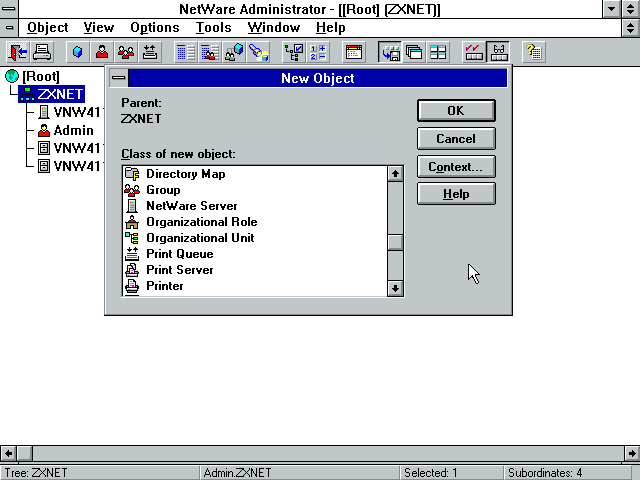Click the object details list toolbar icon
The width and height of the screenshot is (640, 480).
point(186,52)
